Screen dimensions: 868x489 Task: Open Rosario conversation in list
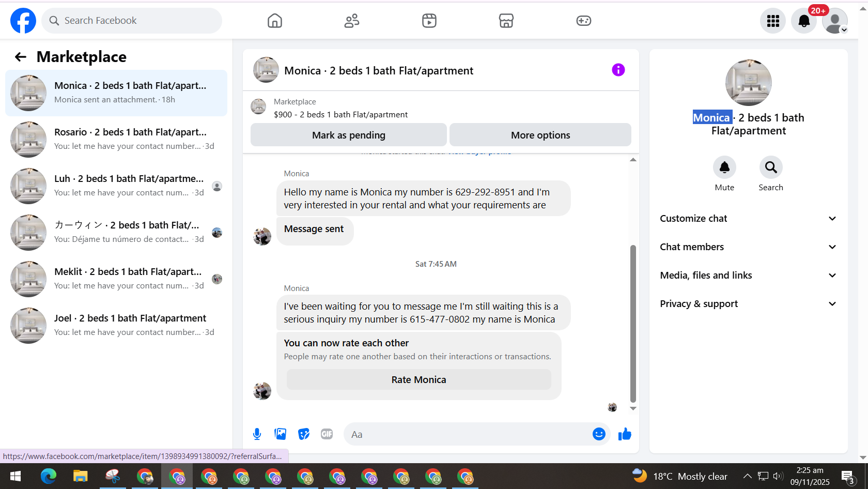point(116,140)
